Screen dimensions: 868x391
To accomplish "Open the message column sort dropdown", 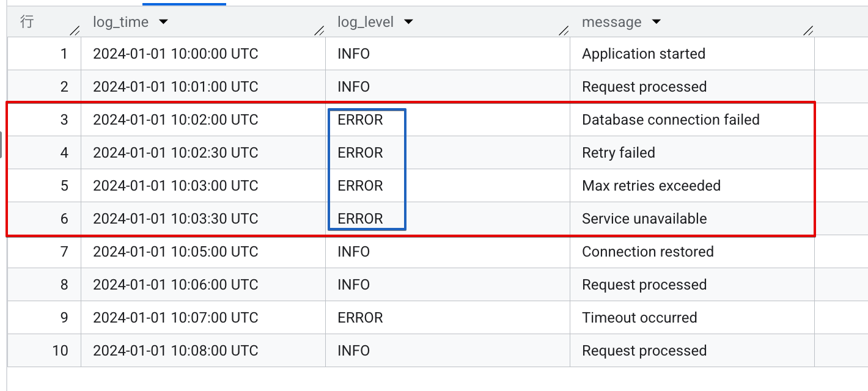I will 655,21.
